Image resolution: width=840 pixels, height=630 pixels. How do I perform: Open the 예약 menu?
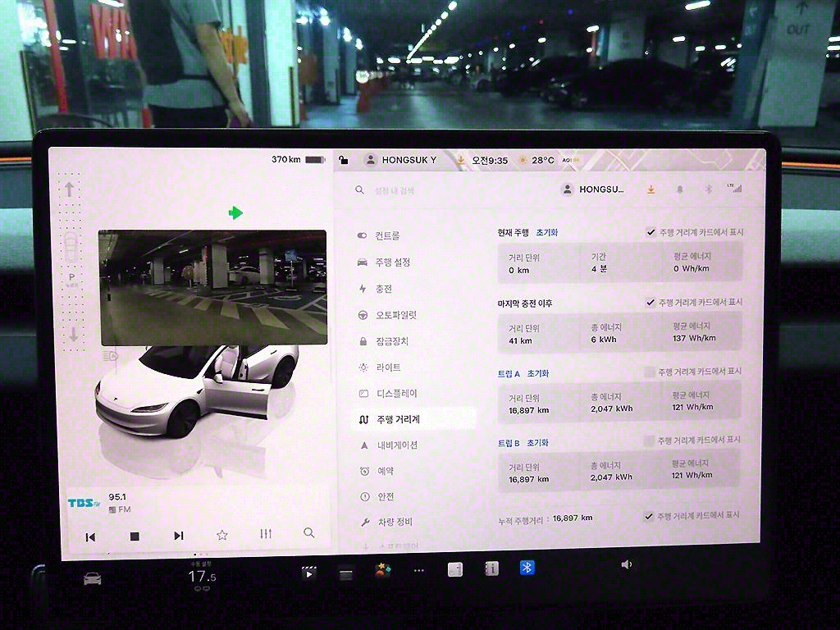coord(377,471)
